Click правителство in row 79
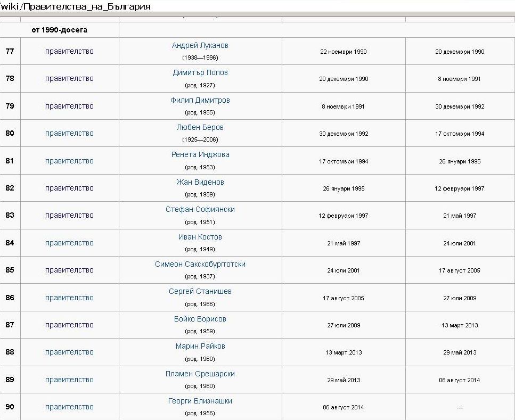This screenshot has width=515, height=420. point(69,106)
